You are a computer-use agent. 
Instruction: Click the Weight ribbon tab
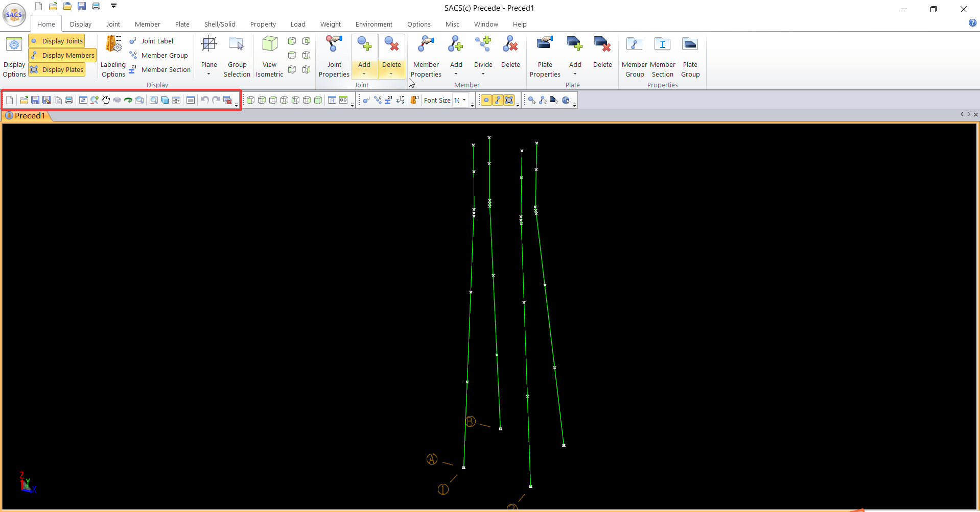click(331, 24)
